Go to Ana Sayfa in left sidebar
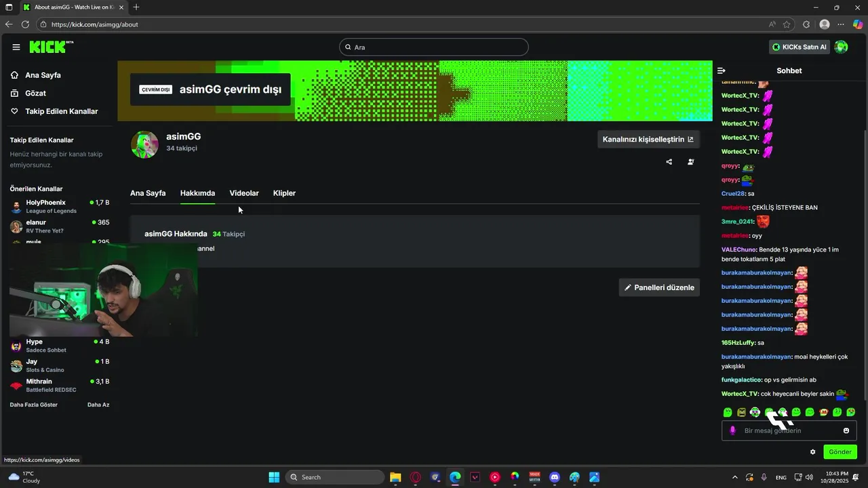Image resolution: width=868 pixels, height=488 pixels. point(43,75)
